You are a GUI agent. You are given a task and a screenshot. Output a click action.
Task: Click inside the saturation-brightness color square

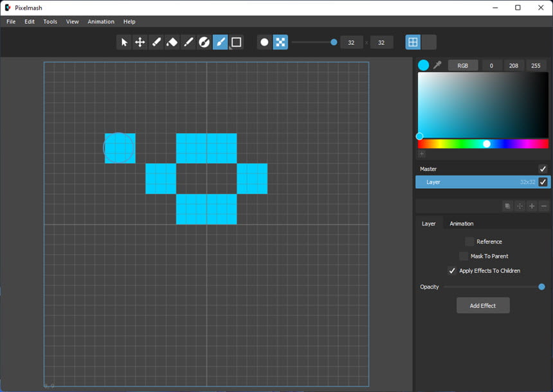483,105
